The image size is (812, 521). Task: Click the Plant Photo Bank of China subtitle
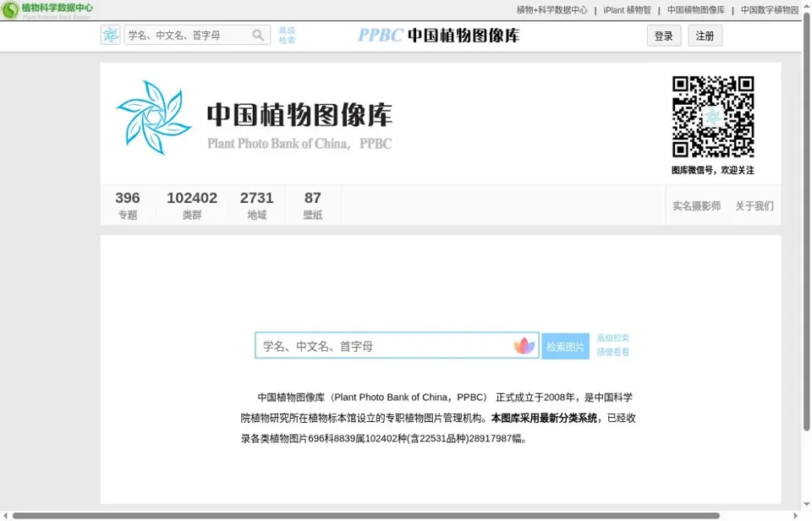(x=299, y=144)
